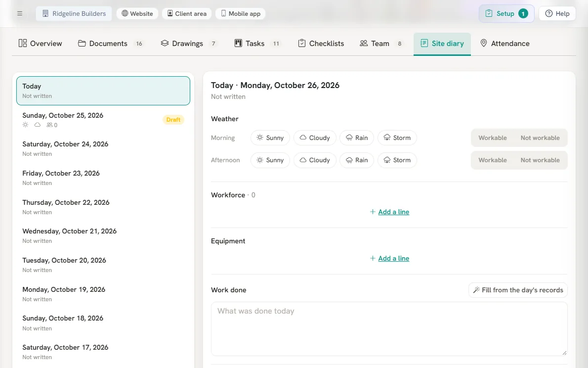Set afternoon weather to Cloudy
Image resolution: width=588 pixels, height=368 pixels.
point(315,160)
